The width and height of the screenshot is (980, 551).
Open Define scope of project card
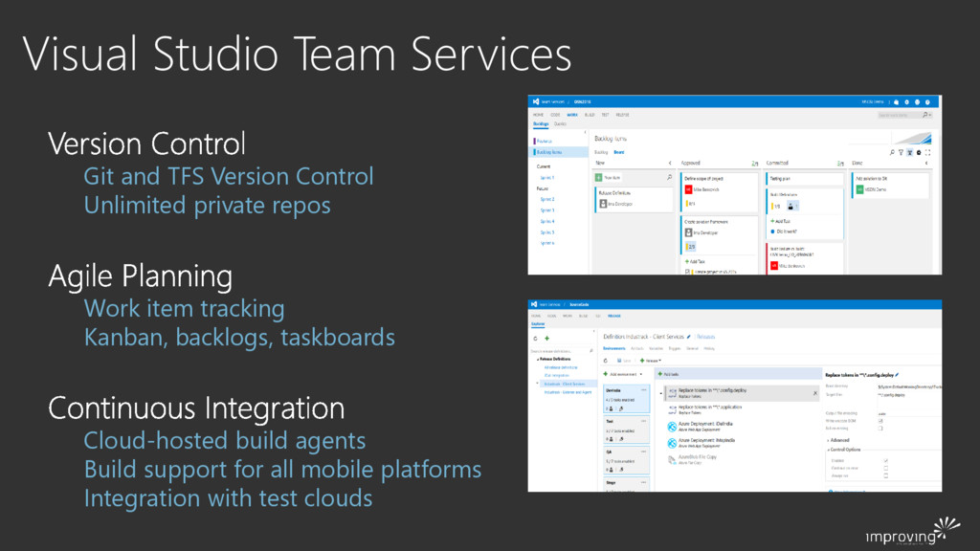click(x=719, y=192)
